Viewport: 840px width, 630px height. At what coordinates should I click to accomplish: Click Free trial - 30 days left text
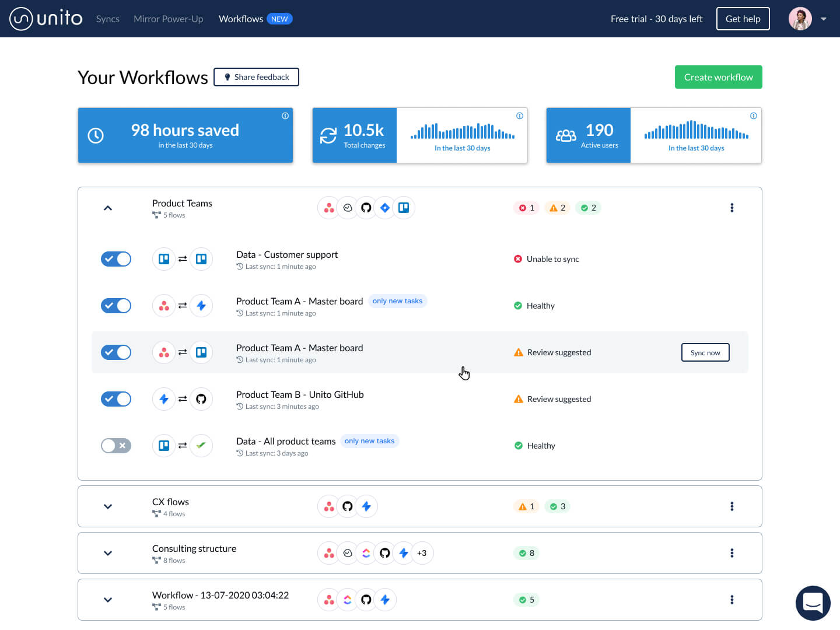[656, 19]
